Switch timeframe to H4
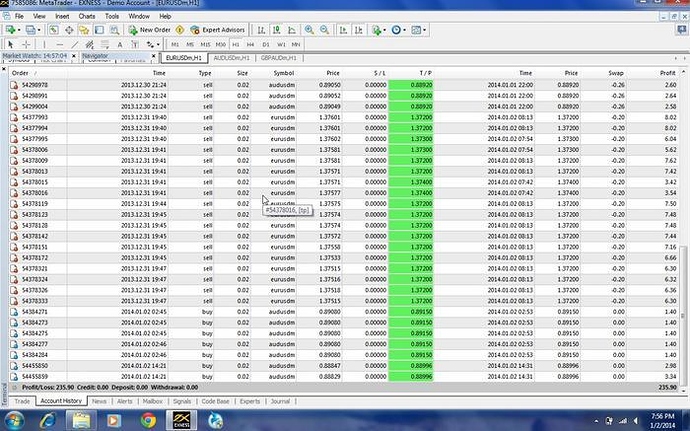This screenshot has width=690, height=431. click(x=250, y=44)
